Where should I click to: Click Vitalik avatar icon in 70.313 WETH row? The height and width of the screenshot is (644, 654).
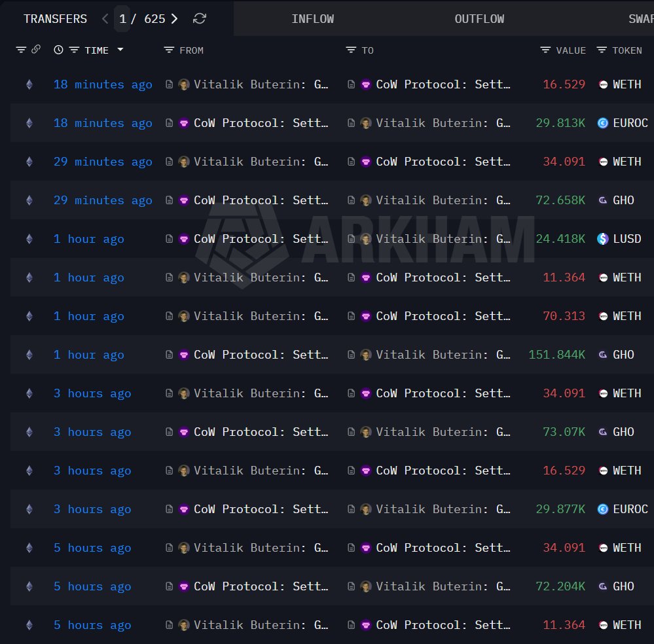tap(183, 316)
